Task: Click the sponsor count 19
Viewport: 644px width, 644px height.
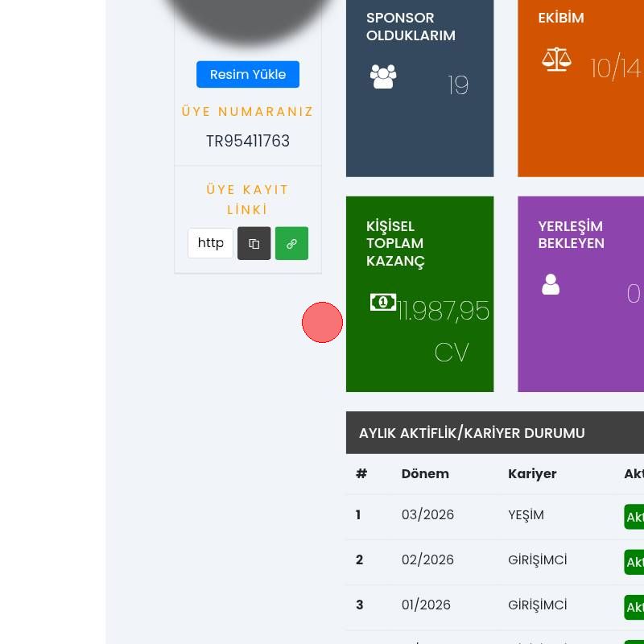Action: (x=458, y=85)
